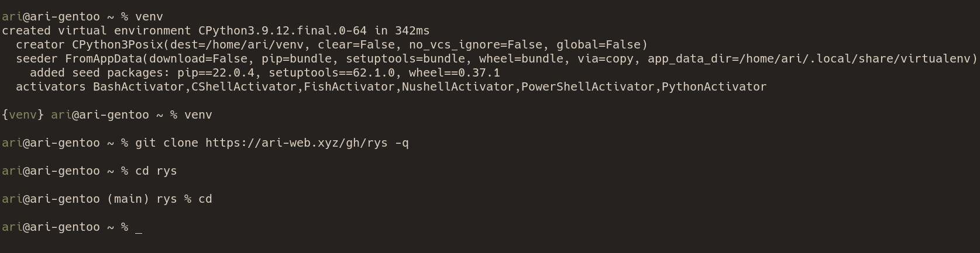The width and height of the screenshot is (980, 253).
Task: Click the "cd rys" command text
Action: coord(156,171)
